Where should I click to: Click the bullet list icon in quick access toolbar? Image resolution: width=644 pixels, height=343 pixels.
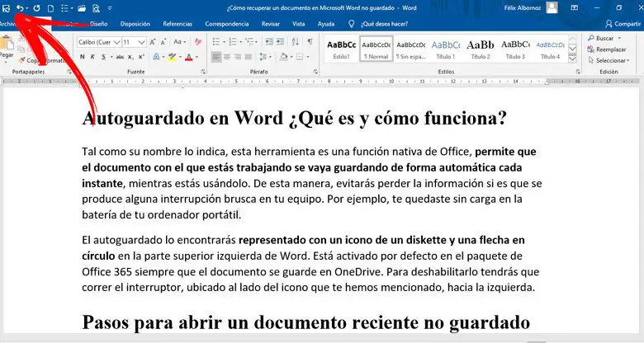[x=64, y=7]
